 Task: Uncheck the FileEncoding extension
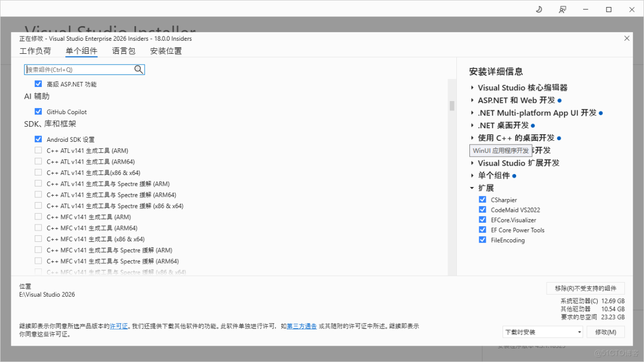[482, 240]
